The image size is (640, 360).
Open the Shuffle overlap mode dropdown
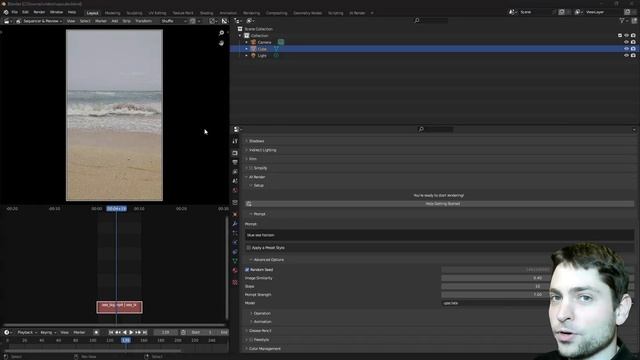[173, 21]
